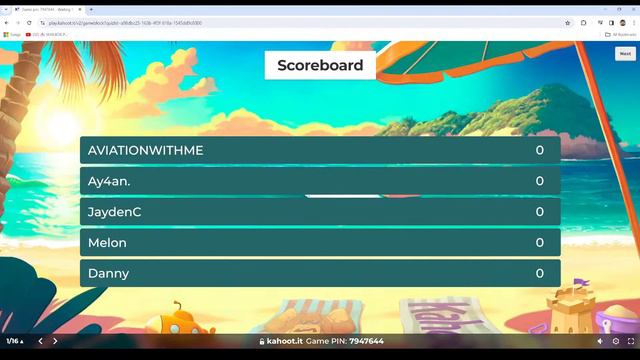Viewport: 640px width, 360px height.
Task: Open a new Chrome tab
Action: [x=91, y=9]
